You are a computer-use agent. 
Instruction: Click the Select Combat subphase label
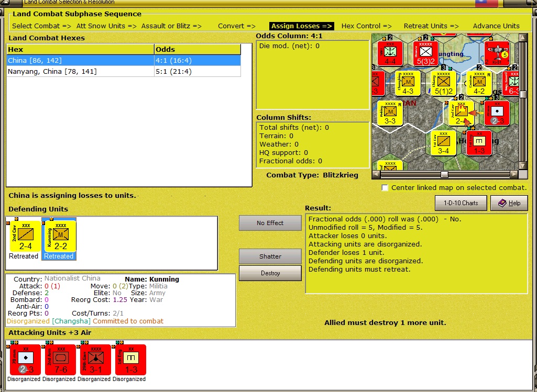click(x=41, y=26)
